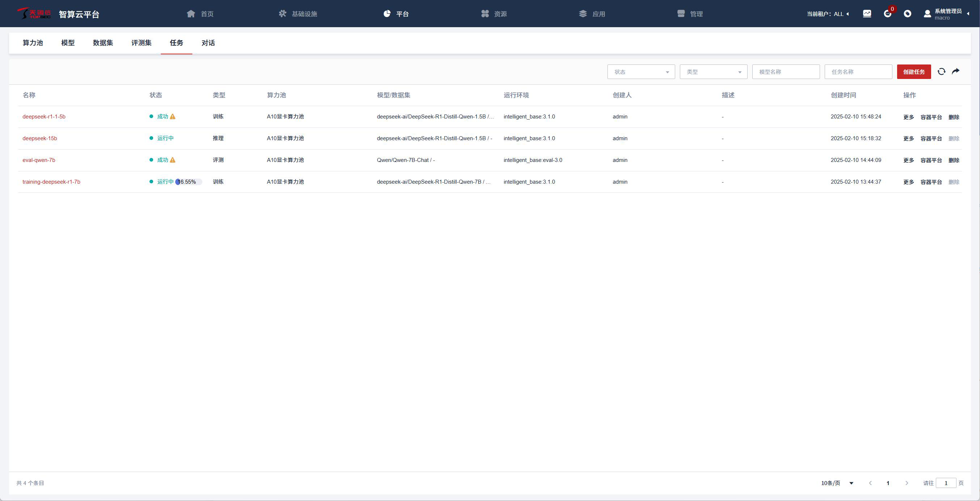
Task: Switch to the 数据集 tab
Action: click(103, 43)
